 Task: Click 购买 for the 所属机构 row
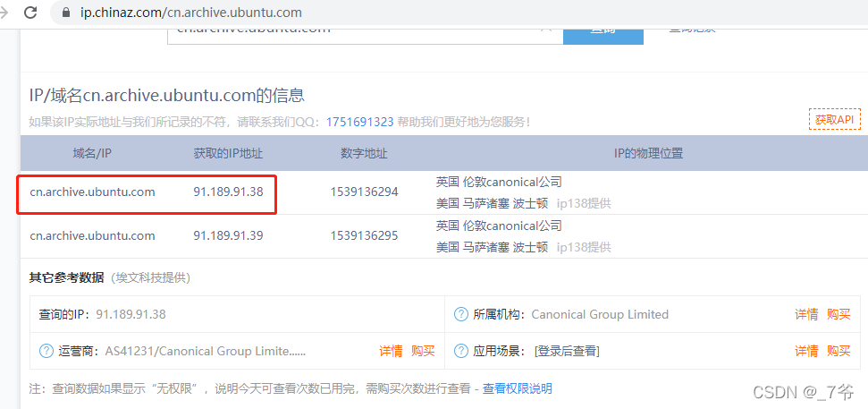pos(839,314)
